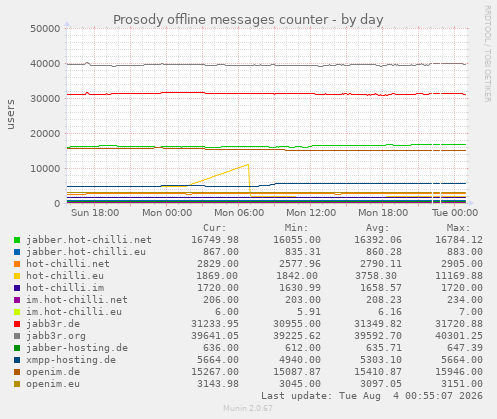Click hot-chilli.im min value 1630.99

(x=300, y=288)
